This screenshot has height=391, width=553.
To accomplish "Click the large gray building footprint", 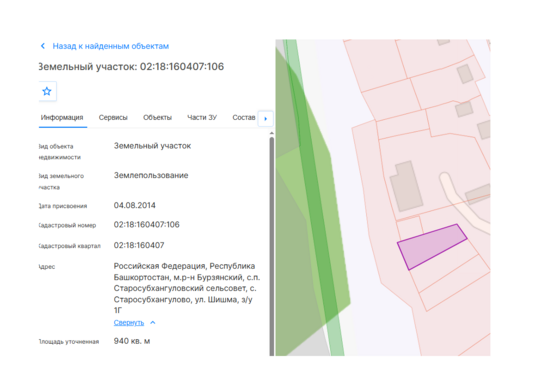I will (x=406, y=186).
